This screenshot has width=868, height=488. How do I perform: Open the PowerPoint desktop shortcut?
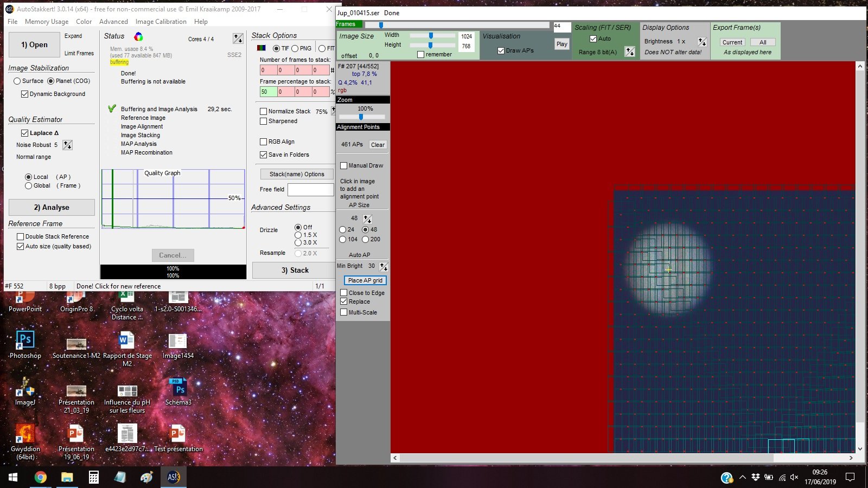(x=25, y=301)
